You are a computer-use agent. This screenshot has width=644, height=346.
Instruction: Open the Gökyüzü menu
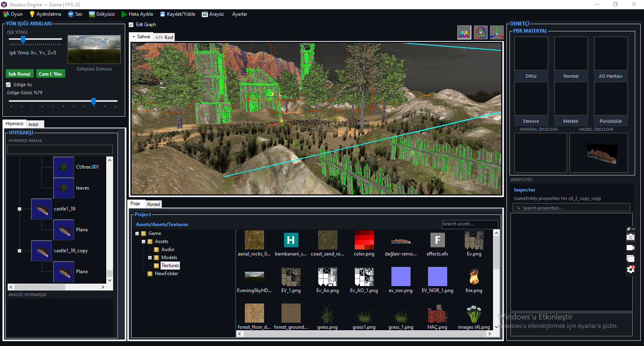102,14
